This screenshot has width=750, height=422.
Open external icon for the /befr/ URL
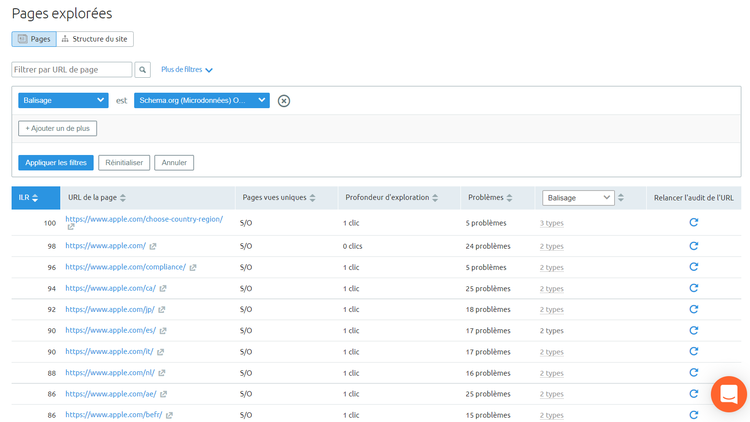(x=169, y=415)
